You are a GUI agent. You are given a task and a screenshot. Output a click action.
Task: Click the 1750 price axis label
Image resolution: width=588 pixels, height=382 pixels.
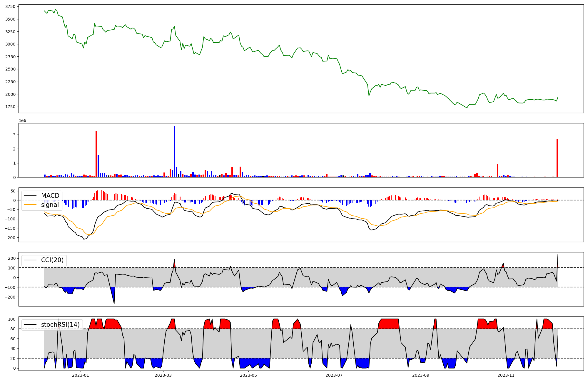[10, 107]
